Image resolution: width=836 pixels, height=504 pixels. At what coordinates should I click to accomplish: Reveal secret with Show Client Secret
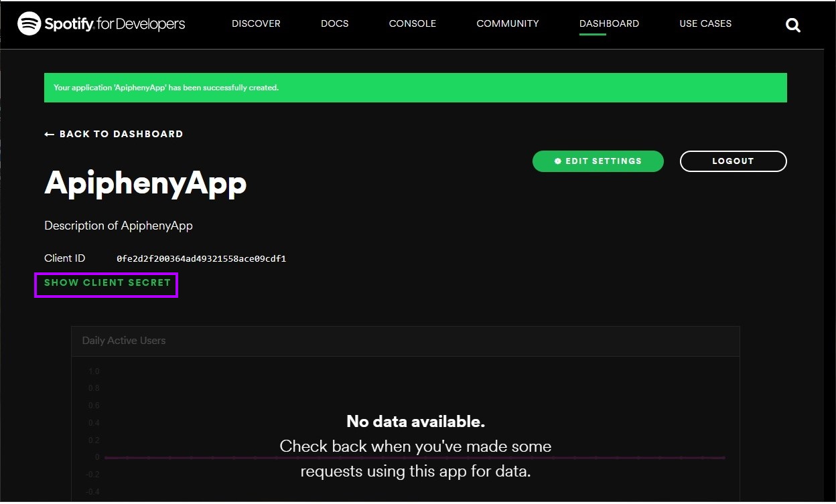[107, 282]
